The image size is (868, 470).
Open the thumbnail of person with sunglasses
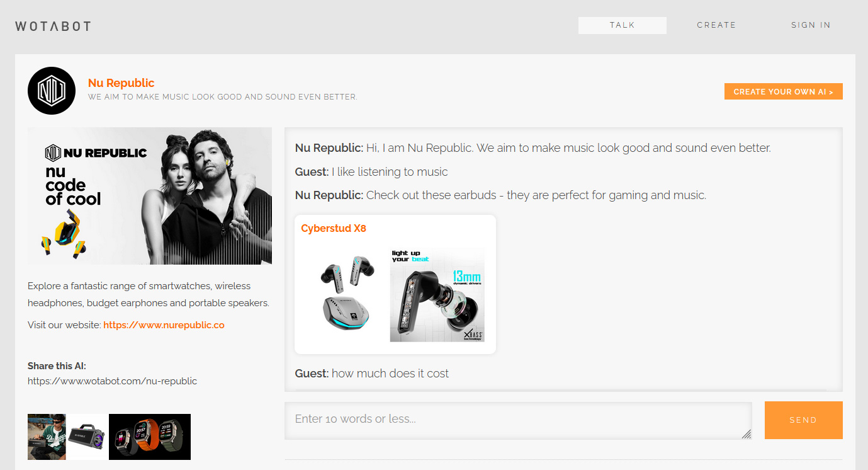pos(47,437)
